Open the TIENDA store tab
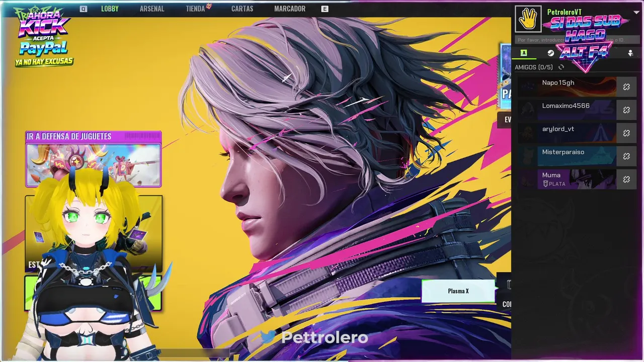Image resolution: width=644 pixels, height=362 pixels. point(195,9)
